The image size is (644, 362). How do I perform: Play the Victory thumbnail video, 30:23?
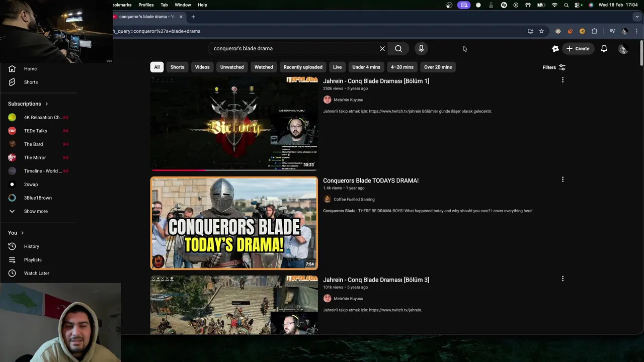click(x=234, y=124)
